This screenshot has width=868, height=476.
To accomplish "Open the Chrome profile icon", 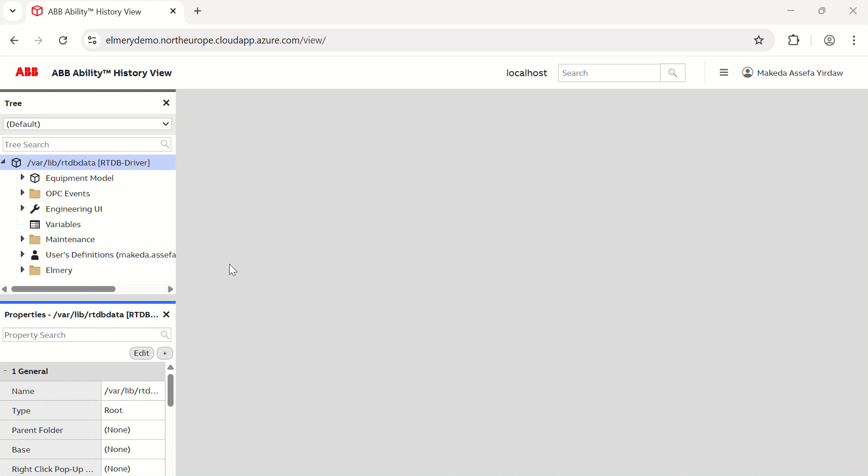I will point(829,40).
